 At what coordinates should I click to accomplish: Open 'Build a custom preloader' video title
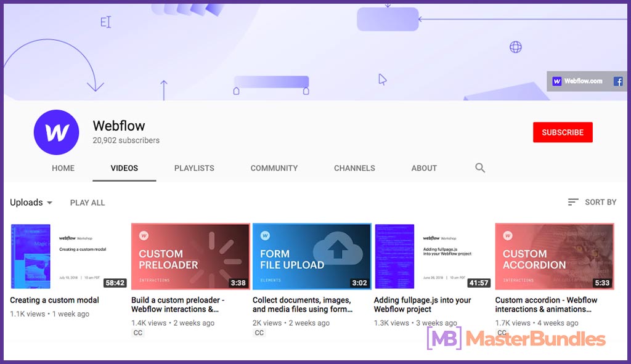pyautogui.click(x=178, y=304)
